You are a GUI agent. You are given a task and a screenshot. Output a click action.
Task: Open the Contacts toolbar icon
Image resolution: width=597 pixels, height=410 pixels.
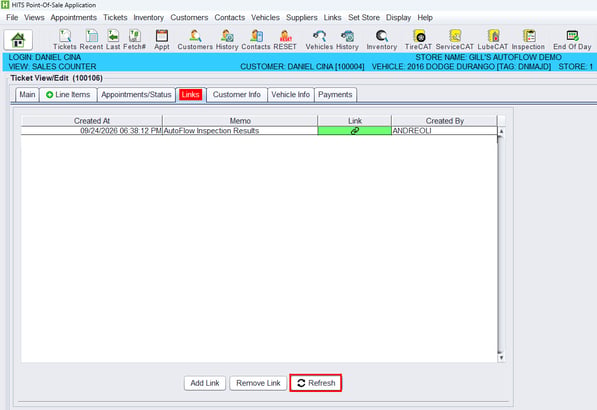[x=256, y=40]
